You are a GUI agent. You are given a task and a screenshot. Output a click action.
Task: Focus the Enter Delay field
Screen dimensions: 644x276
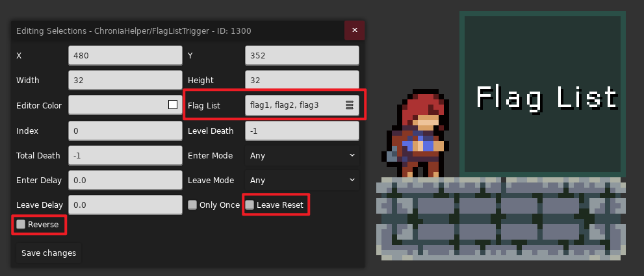click(x=125, y=181)
